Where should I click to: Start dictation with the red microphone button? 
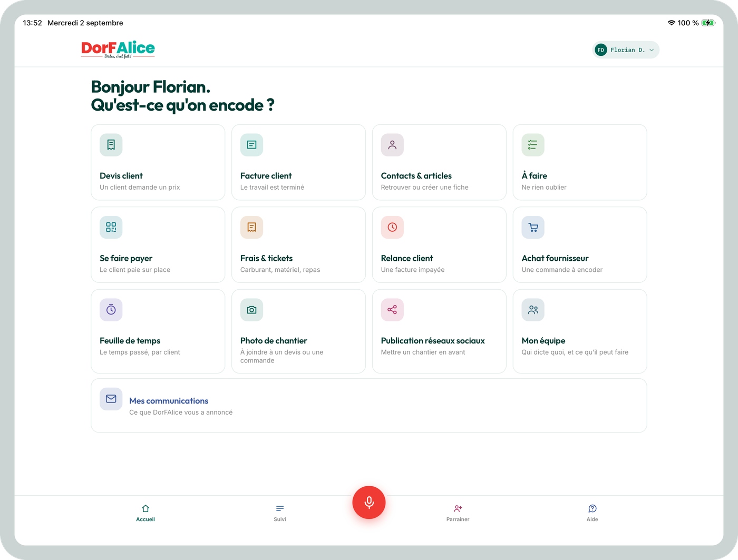(x=369, y=503)
